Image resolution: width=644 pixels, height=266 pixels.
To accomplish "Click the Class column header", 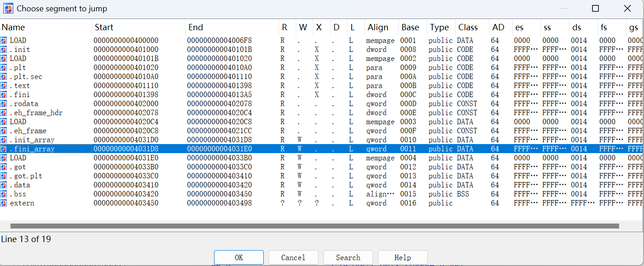I will point(468,28).
